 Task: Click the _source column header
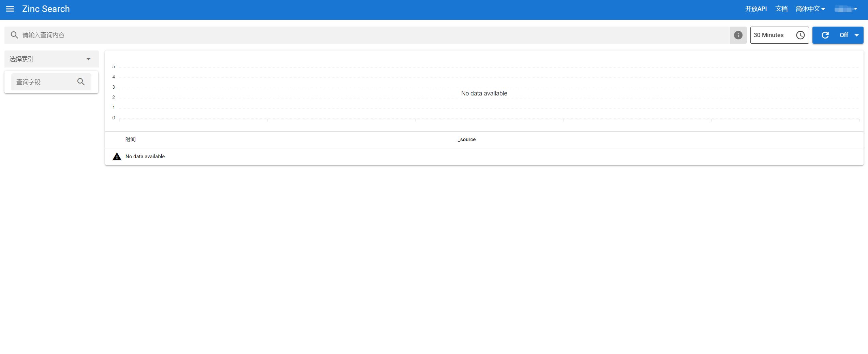(x=466, y=139)
